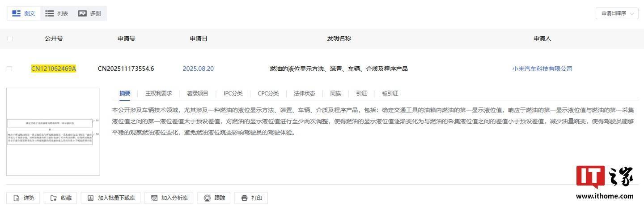The image size is (644, 207).
Task: Click the application date 2025.08.20
Action: pos(198,69)
